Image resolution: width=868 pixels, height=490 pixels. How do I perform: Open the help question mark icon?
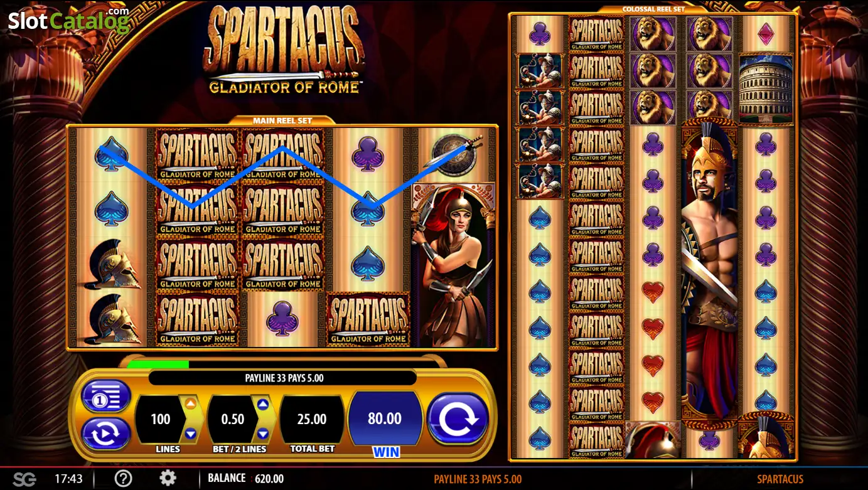[x=123, y=479]
